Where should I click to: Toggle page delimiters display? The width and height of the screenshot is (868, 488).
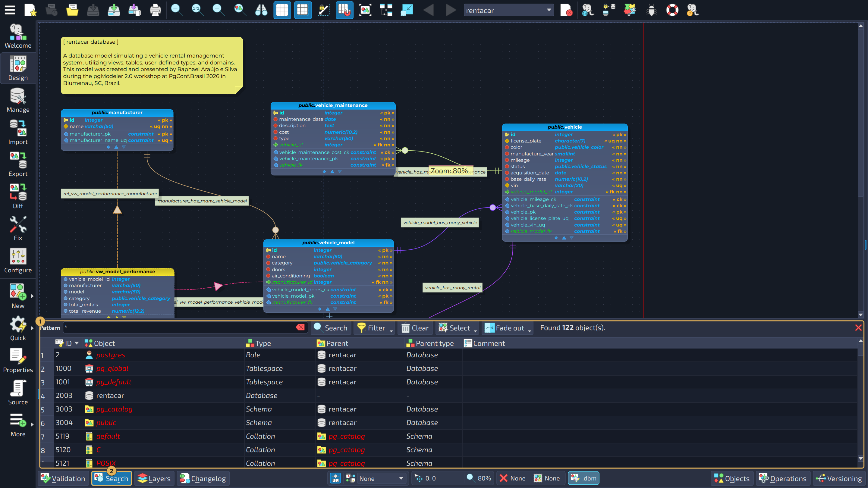pyautogui.click(x=303, y=10)
